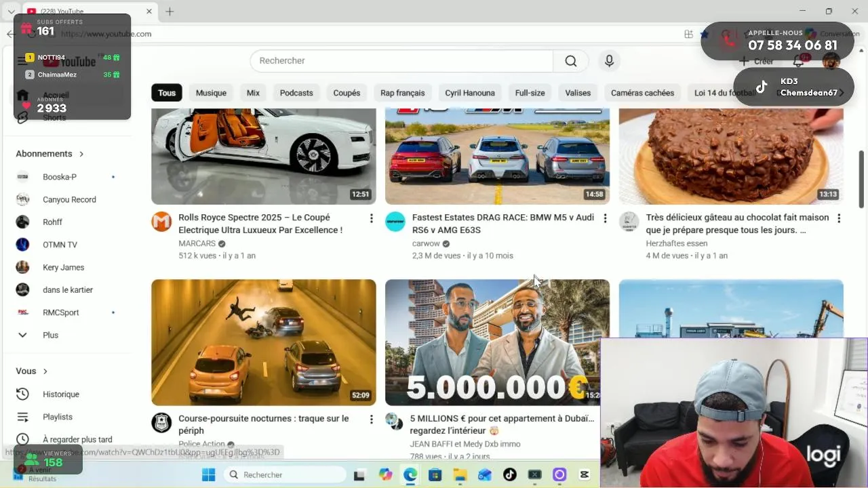Open Très délicieux gâteau au chocolat title

[x=737, y=224]
